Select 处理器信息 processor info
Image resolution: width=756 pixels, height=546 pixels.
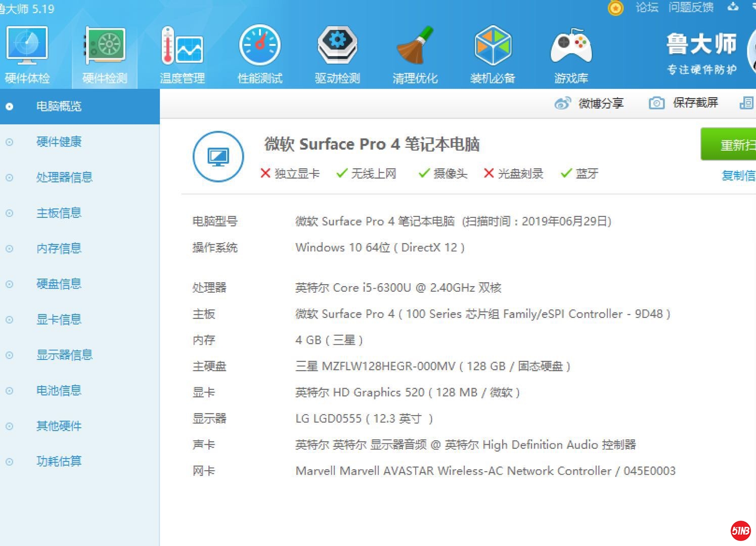(x=64, y=177)
